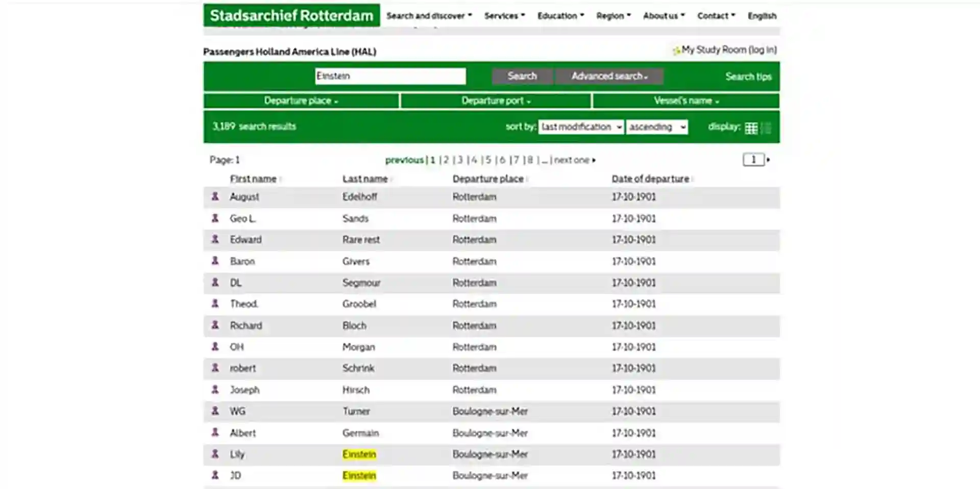This screenshot has width=980, height=489.
Task: Open the Contact menu
Action: point(716,16)
